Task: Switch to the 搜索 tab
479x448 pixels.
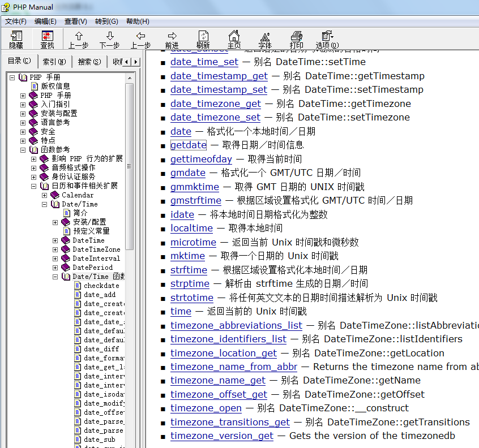Action: pyautogui.click(x=89, y=62)
